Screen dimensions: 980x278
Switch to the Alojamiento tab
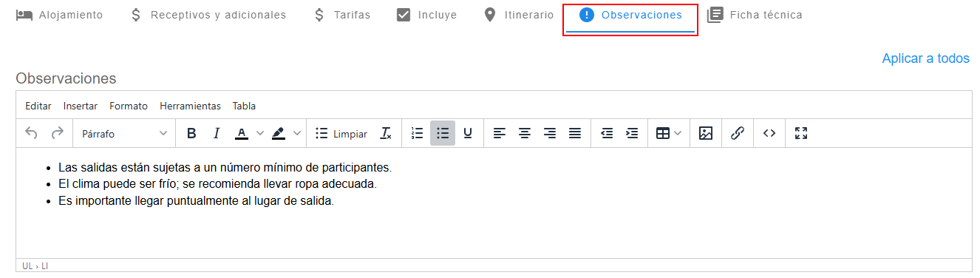(x=60, y=15)
